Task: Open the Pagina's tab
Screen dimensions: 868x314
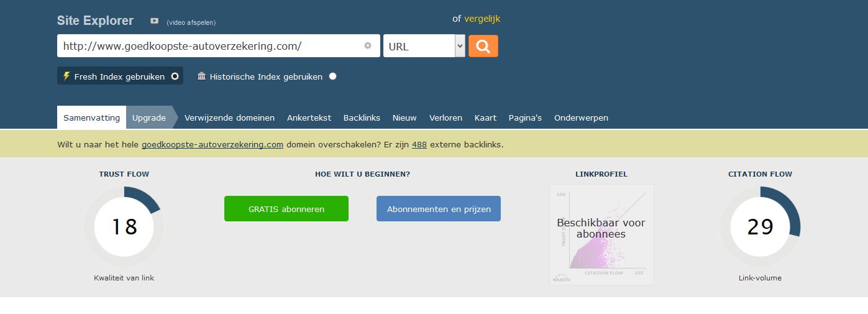Action: coord(525,118)
